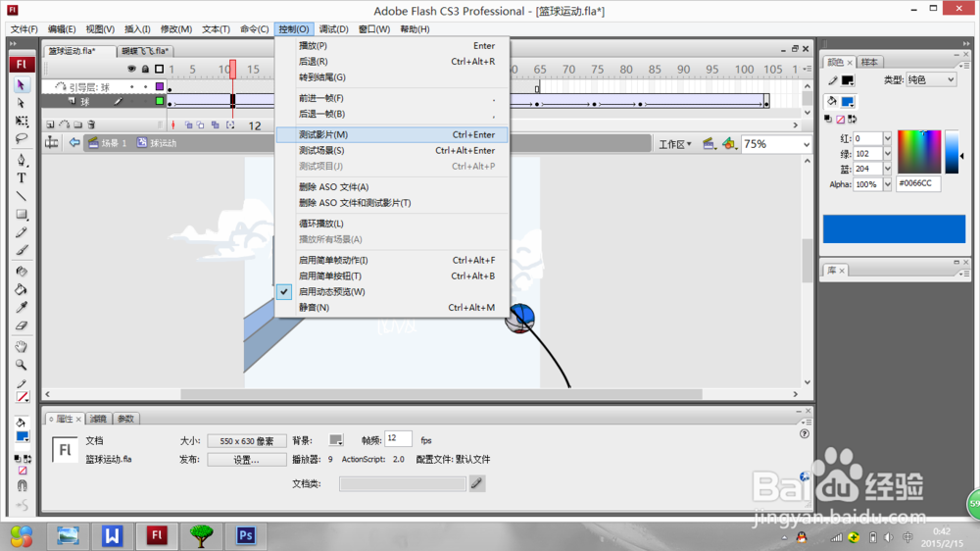The height and width of the screenshot is (551, 980).
Task: Click the Insert Layer Folder icon
Action: 77,125
